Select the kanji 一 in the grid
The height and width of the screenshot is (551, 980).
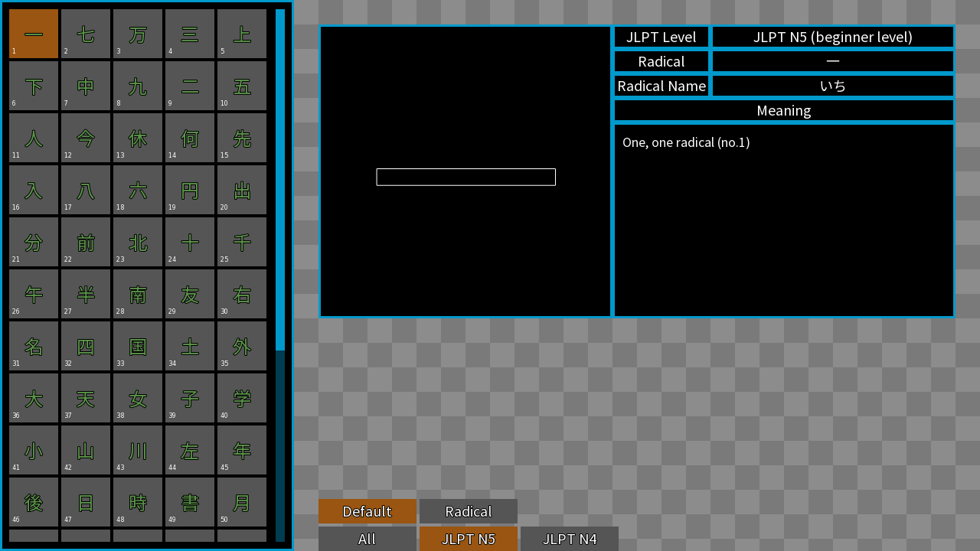(34, 34)
